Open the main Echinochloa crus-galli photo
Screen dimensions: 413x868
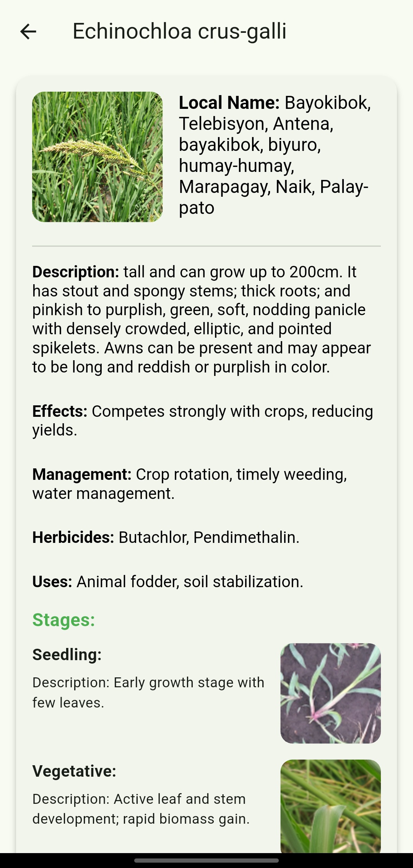click(x=98, y=157)
